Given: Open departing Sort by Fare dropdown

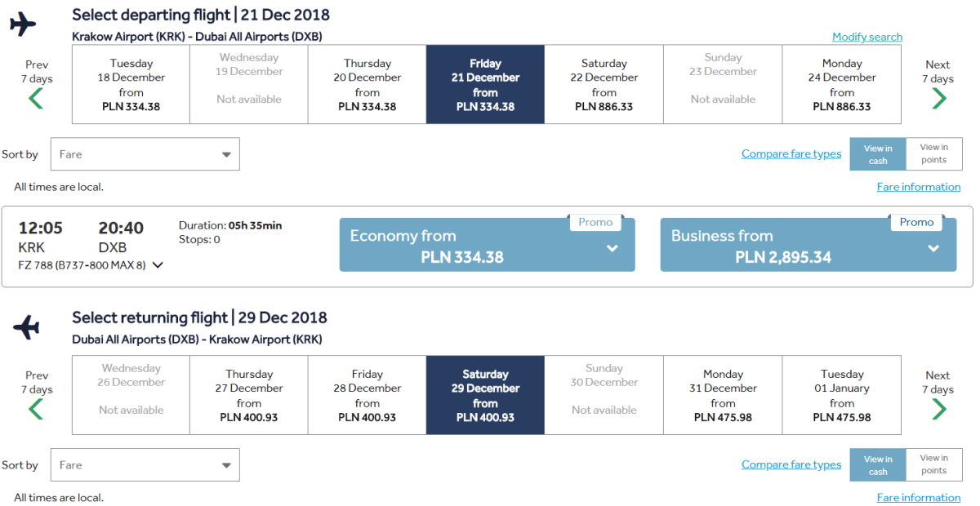Looking at the screenshot, I should (x=145, y=154).
